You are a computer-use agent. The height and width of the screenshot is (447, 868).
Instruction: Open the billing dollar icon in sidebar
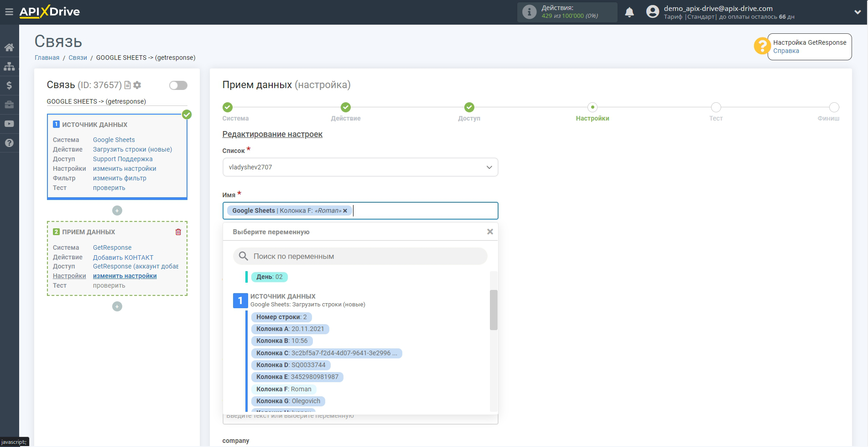pyautogui.click(x=9, y=85)
